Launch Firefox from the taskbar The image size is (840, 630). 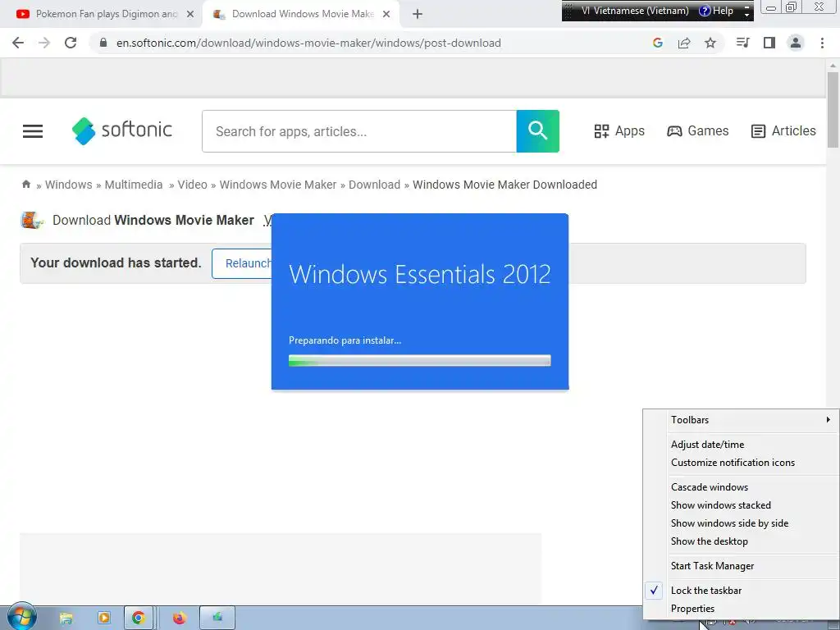coord(180,619)
